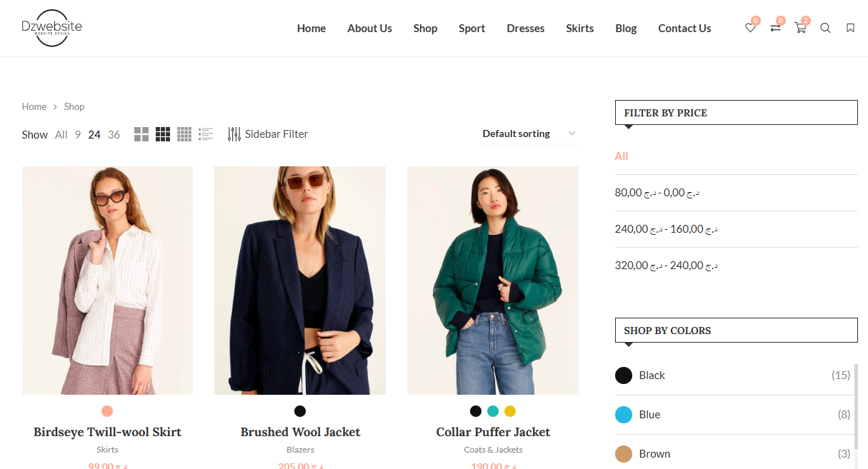The height and width of the screenshot is (469, 868).
Task: Open the wishlist heart icon
Action: pos(750,29)
